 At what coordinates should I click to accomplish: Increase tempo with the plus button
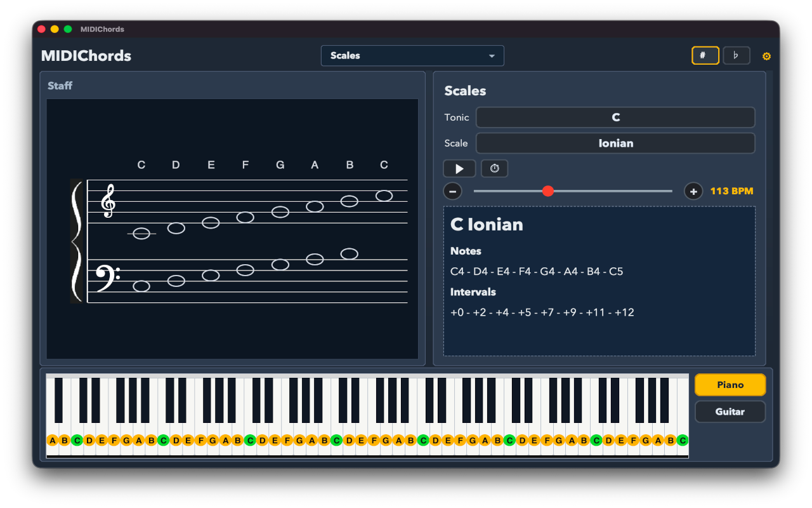(693, 191)
